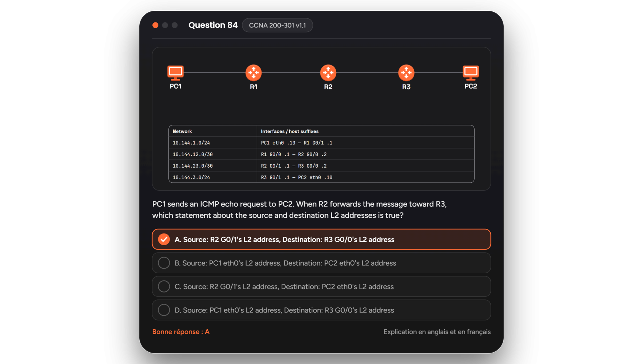The image size is (643, 364).
Task: Click the "R2 G0/1 .1 — R3 G0/0 .2" cell
Action: click(365, 166)
